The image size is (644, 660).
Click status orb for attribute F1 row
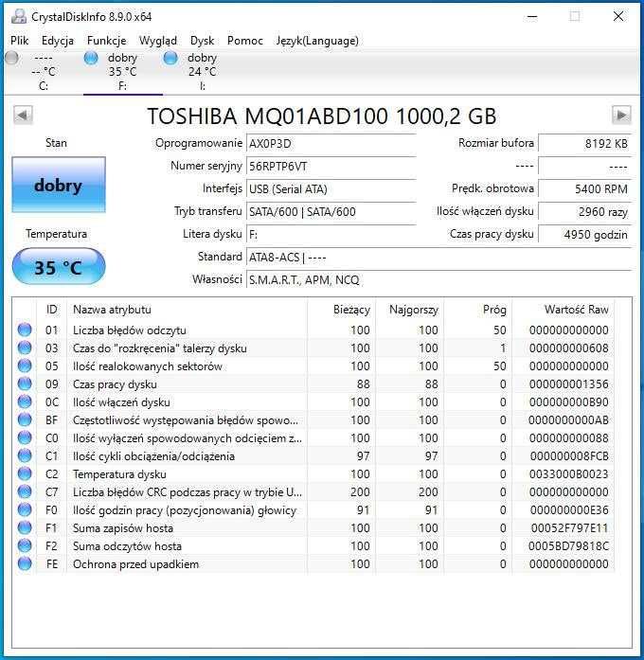[x=25, y=527]
